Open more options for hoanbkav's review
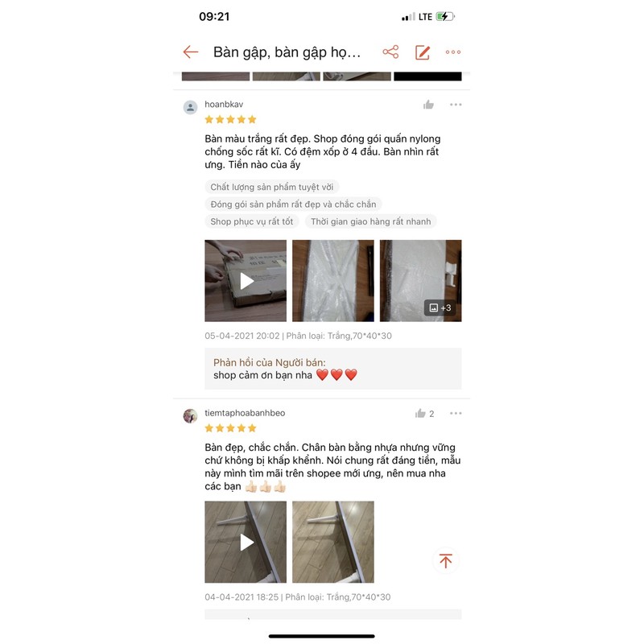The image size is (644, 644). pos(456,105)
